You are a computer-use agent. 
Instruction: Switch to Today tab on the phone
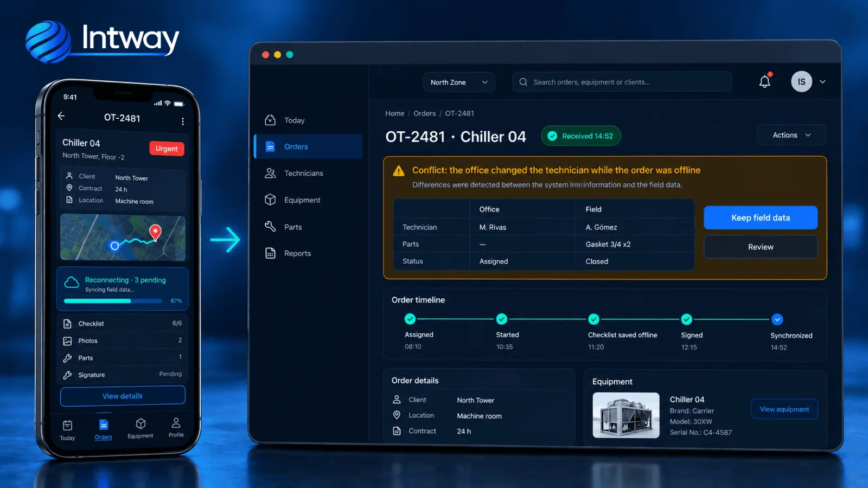pos(67,430)
